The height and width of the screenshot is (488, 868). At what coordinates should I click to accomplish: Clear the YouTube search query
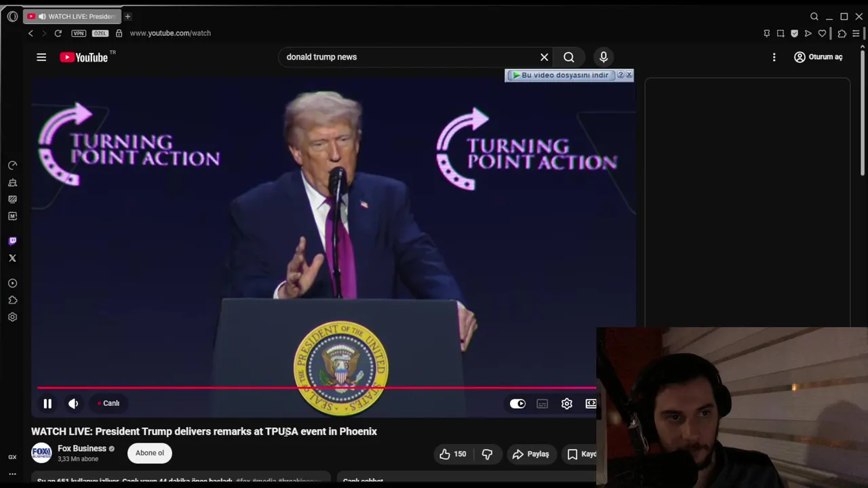click(x=544, y=57)
